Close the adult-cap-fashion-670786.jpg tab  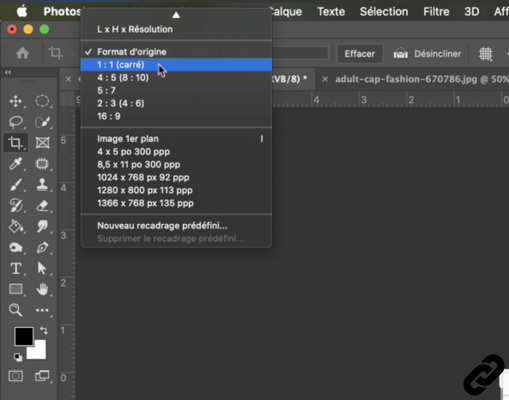[325, 79]
